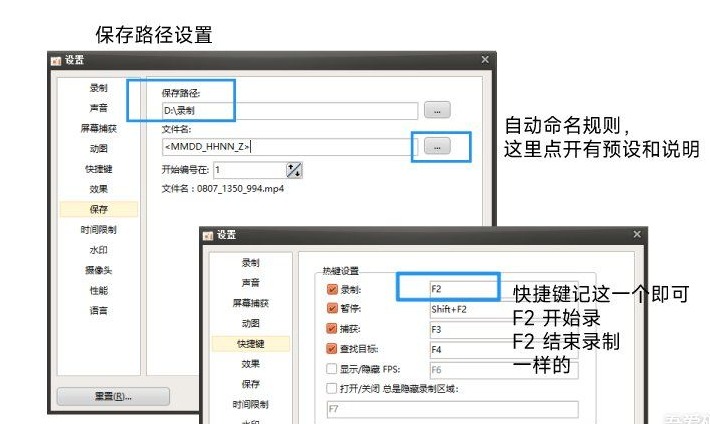
Task: Open 水印 in back settings window sidebar
Action: (x=98, y=250)
